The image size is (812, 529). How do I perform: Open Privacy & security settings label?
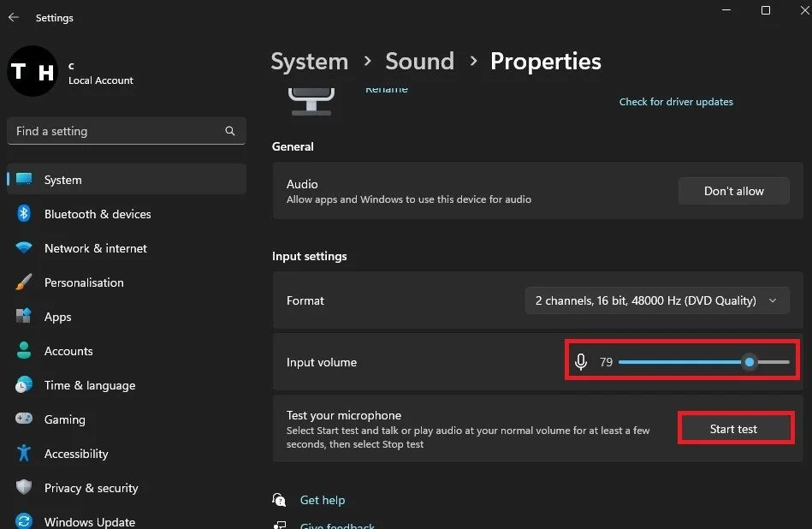pos(92,488)
